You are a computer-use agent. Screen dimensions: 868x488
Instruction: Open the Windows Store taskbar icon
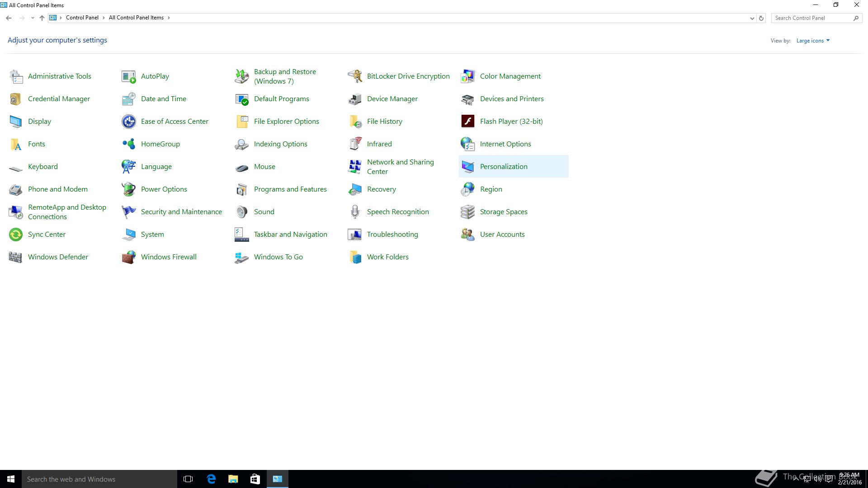pyautogui.click(x=255, y=479)
